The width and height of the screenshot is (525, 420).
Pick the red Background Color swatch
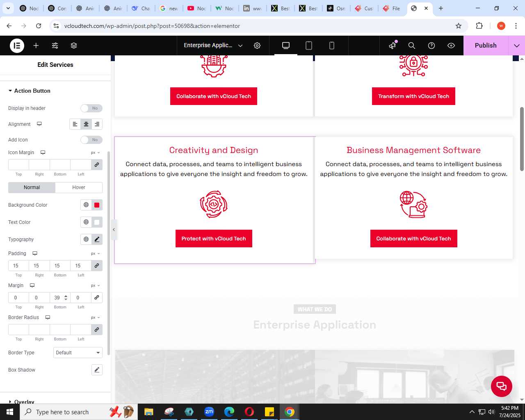coord(97,205)
